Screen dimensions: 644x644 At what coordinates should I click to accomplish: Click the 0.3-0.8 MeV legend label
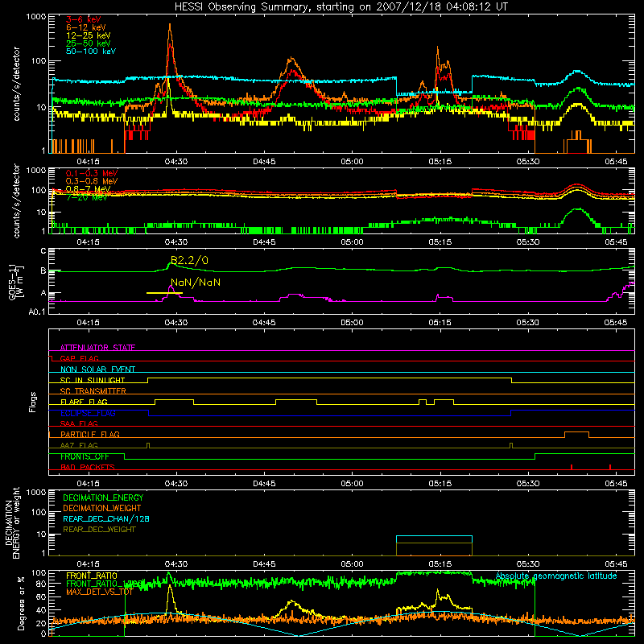[92, 181]
